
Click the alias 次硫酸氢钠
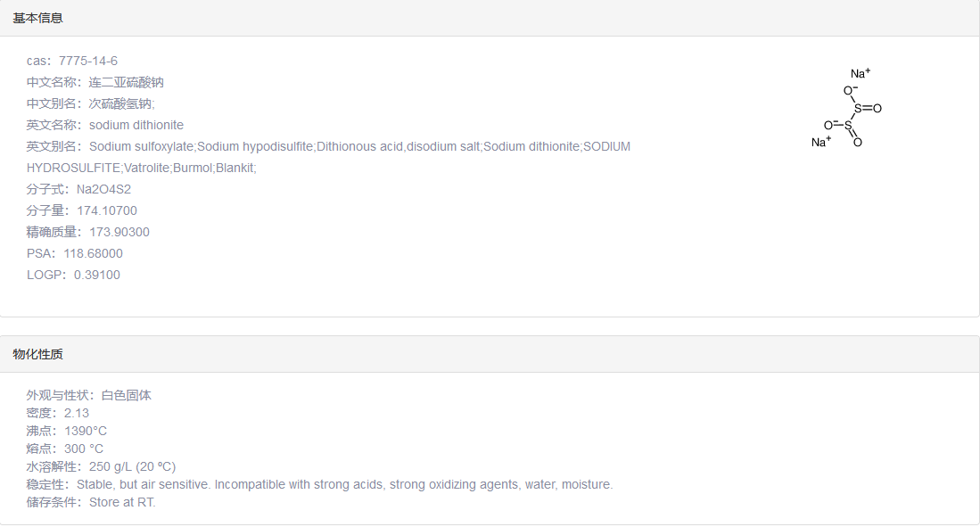point(121,103)
